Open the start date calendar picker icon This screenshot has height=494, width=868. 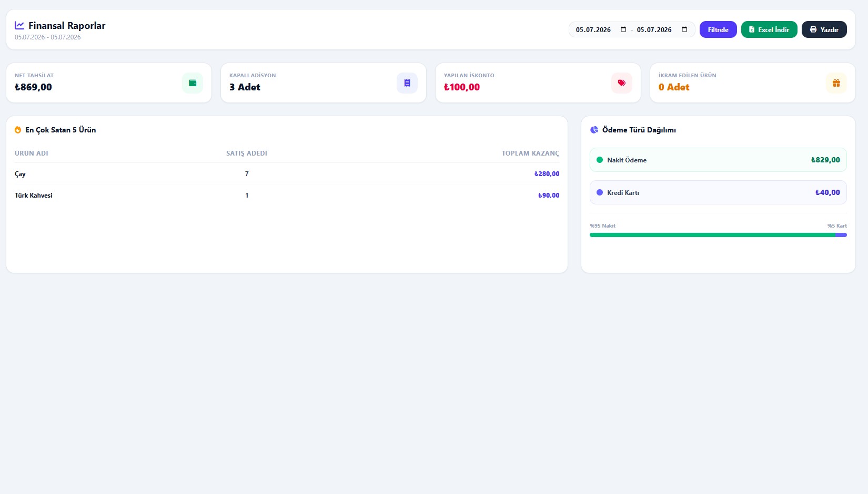[623, 29]
